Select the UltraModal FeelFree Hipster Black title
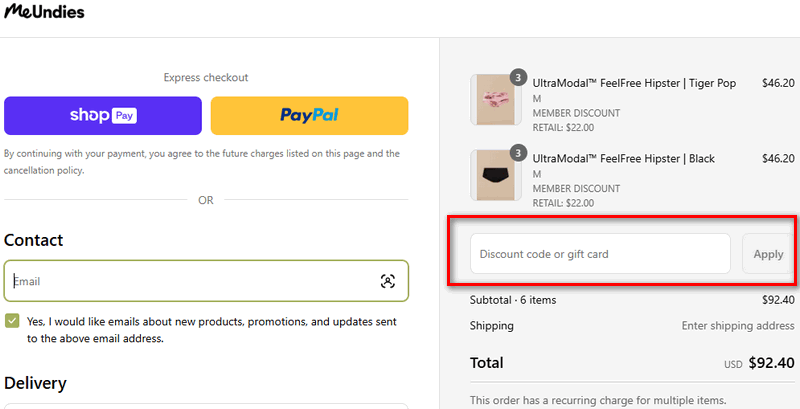 coord(624,159)
